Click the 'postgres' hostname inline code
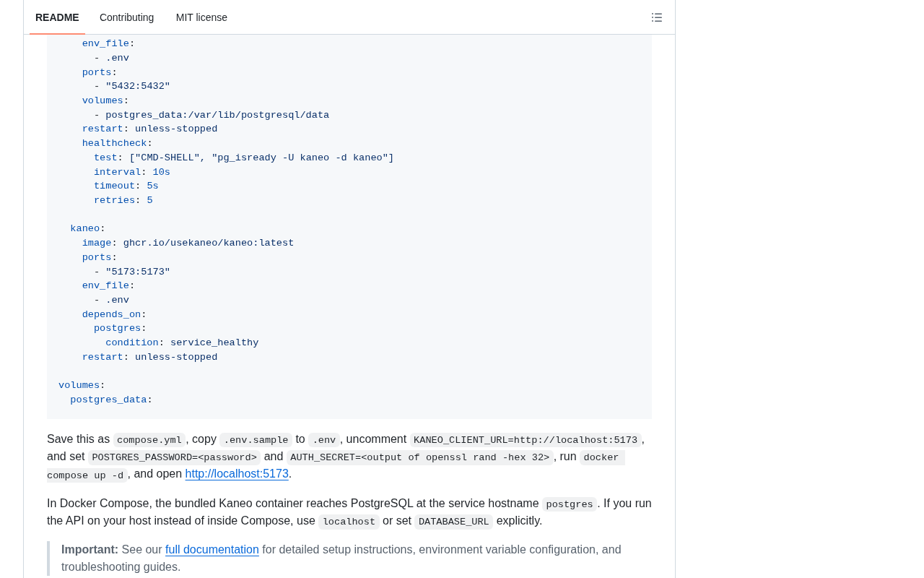This screenshot has height=578, width=924. pyautogui.click(x=570, y=504)
